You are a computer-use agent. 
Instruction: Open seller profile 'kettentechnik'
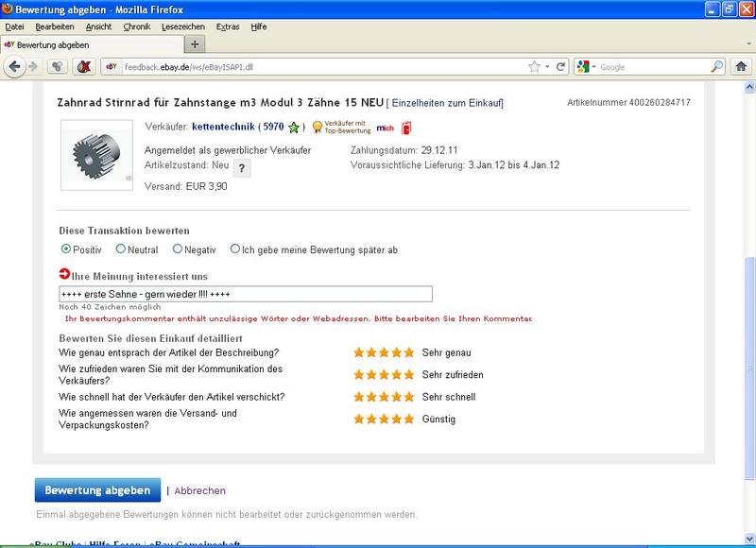[223, 127]
